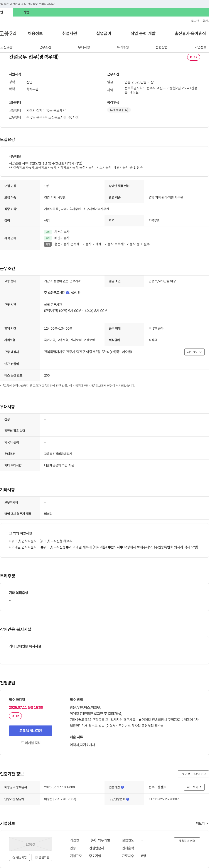The width and height of the screenshot is (209, 868).
Task: Click job title 건설공무 업무(경력우대)
Action: point(34,57)
